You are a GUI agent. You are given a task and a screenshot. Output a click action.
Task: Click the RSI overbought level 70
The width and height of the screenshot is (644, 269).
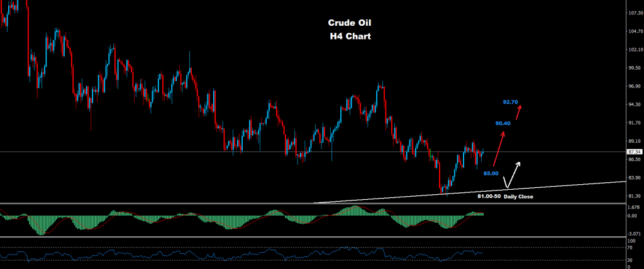tap(631, 248)
